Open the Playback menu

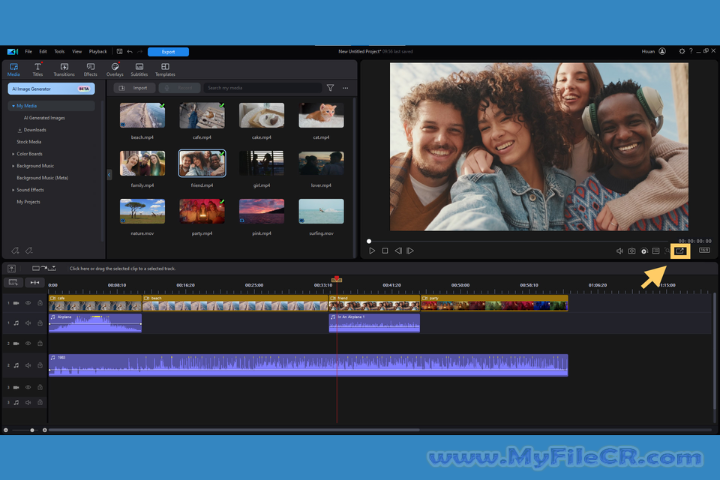(98, 51)
